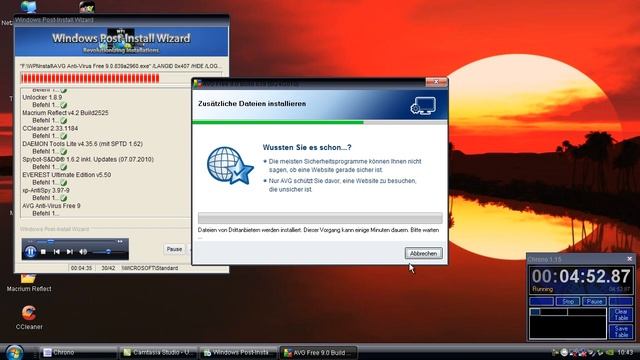The height and width of the screenshot is (360, 640).
Task: Stop the wizard media player
Action: click(43, 252)
